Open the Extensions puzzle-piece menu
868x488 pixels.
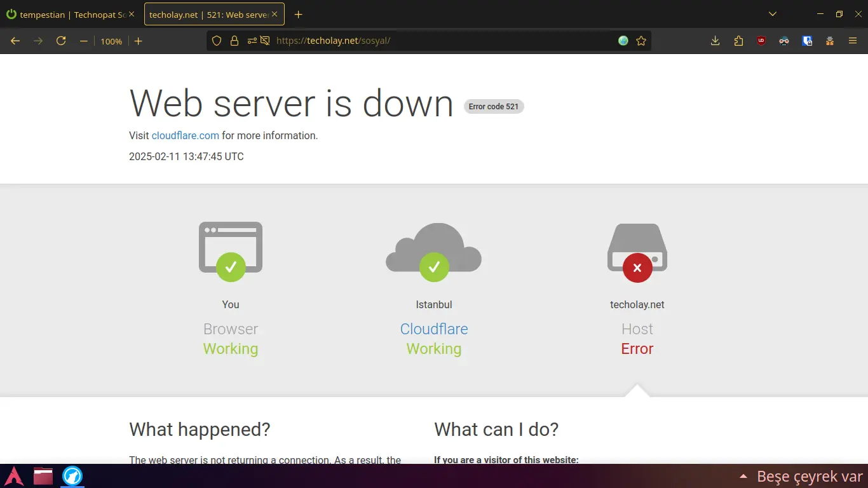(738, 41)
